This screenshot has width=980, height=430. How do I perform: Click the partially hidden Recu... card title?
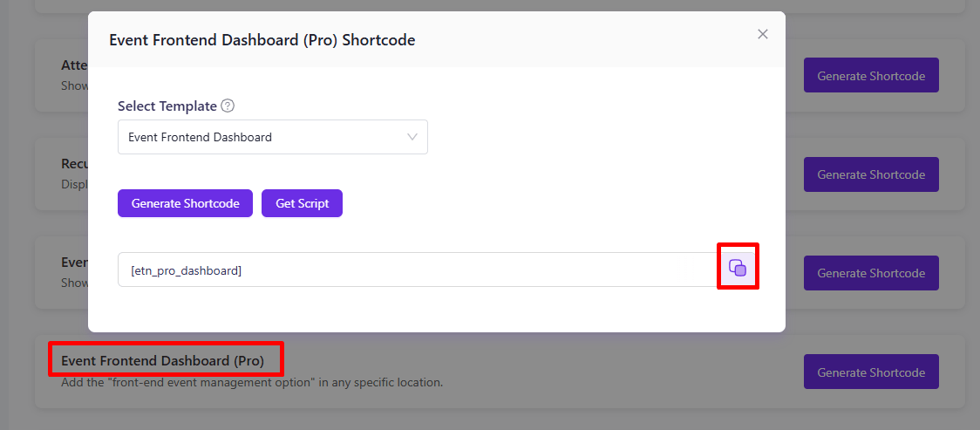(74, 164)
